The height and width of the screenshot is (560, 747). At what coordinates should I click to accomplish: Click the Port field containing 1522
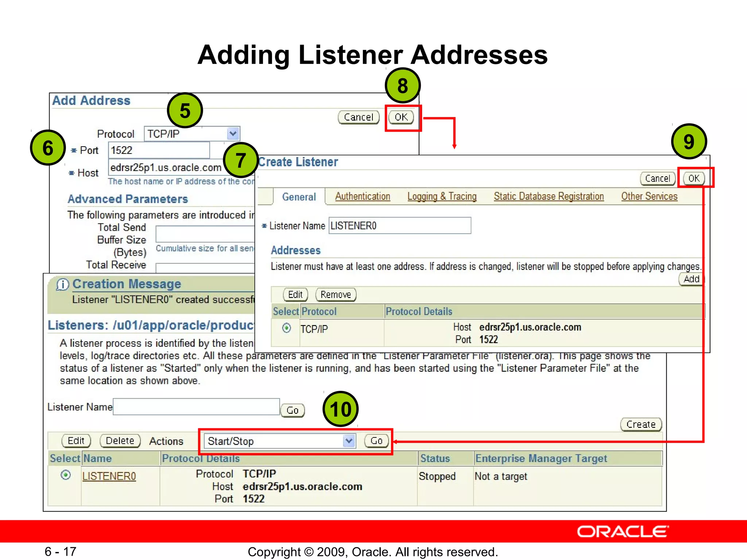pyautogui.click(x=159, y=150)
